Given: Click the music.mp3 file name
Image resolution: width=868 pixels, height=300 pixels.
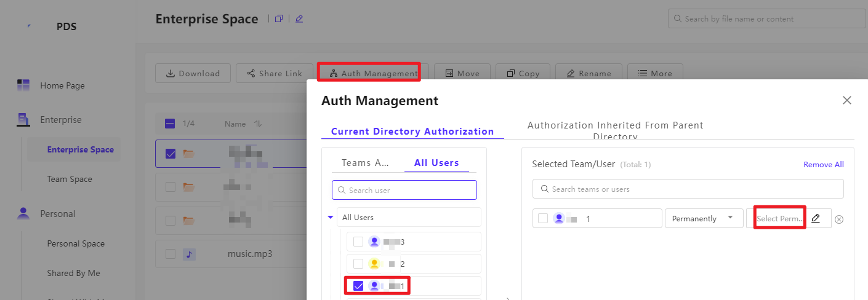Looking at the screenshot, I should click(x=250, y=253).
